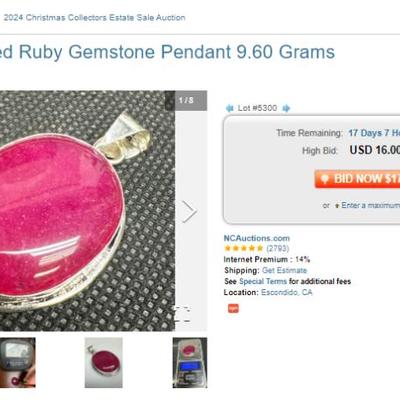Open the Special Terms link
This screenshot has width=400, height=400.
point(263,281)
